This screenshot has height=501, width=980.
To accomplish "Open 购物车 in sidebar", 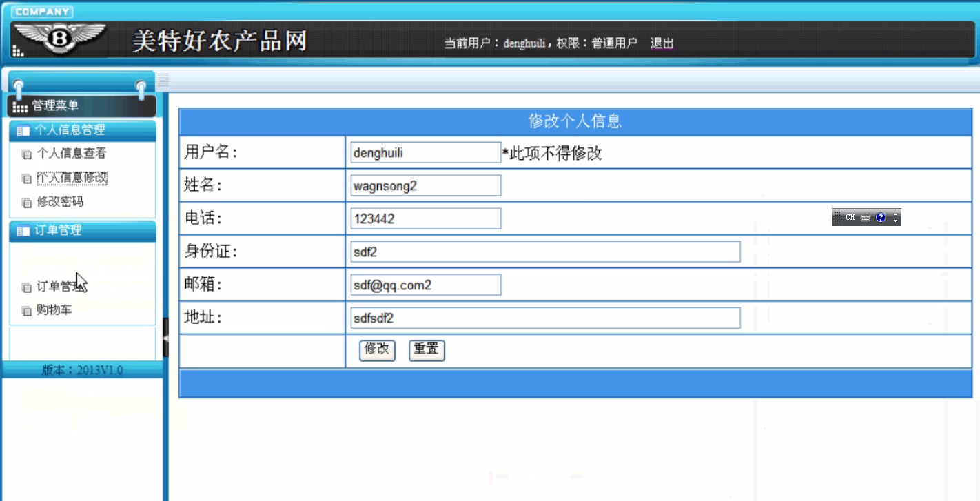I will pos(54,310).
